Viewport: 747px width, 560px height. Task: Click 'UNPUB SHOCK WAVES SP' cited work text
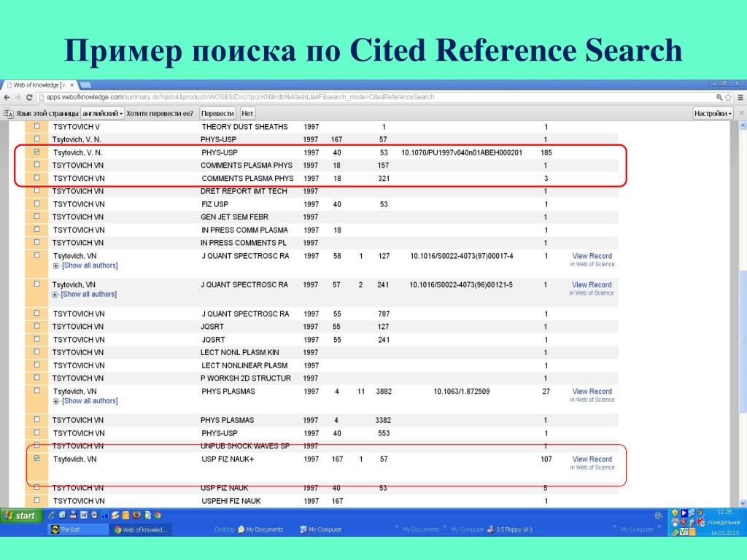click(245, 446)
